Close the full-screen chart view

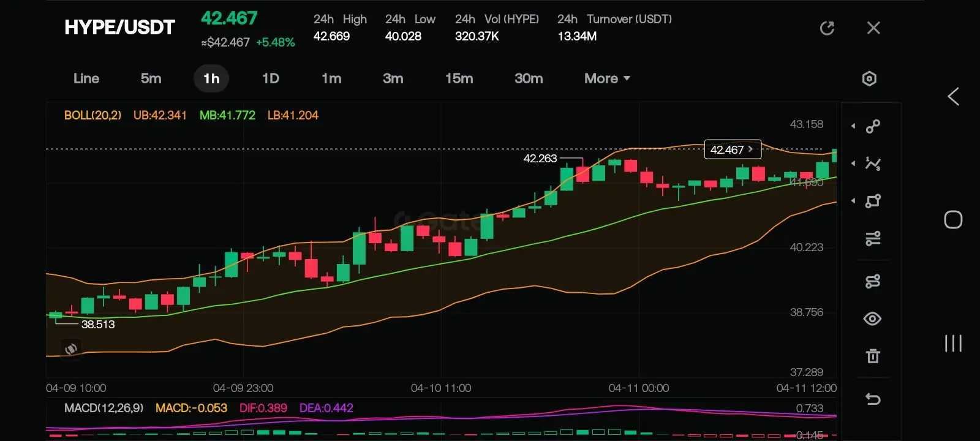[873, 28]
